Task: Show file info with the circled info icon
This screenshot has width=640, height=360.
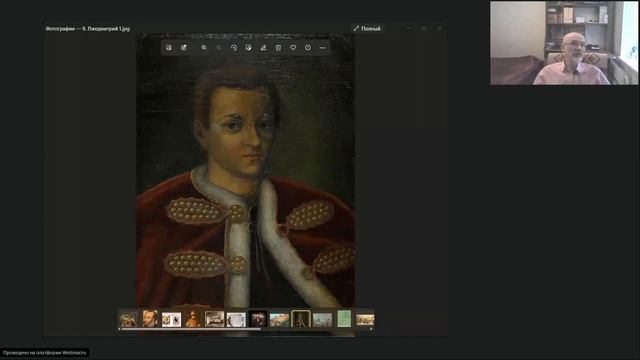Action: tap(308, 48)
